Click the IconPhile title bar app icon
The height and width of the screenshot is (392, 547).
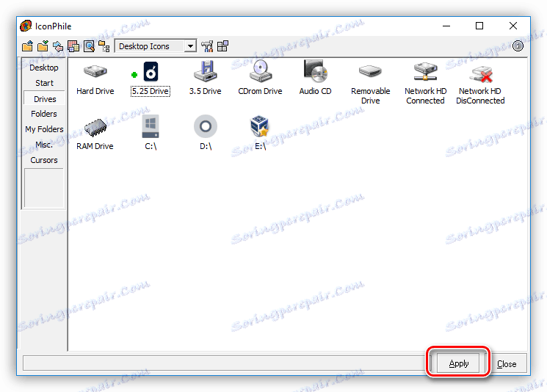[x=26, y=26]
